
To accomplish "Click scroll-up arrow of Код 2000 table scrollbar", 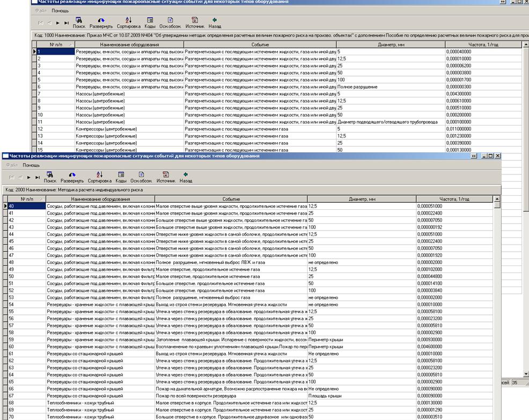I will [x=497, y=199].
